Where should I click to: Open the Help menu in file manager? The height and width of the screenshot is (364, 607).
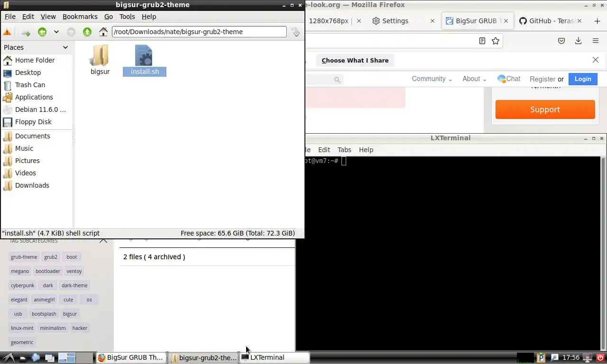coord(148,17)
